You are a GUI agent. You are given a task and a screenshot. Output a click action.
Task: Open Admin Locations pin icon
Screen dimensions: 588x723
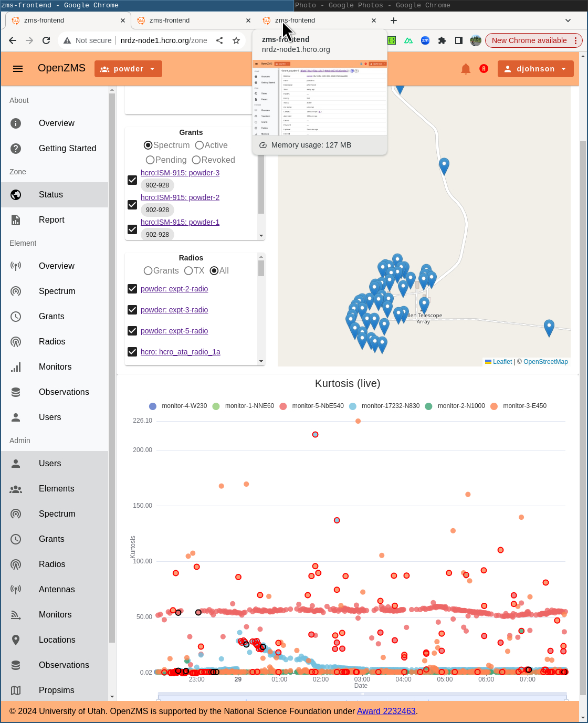coord(16,640)
